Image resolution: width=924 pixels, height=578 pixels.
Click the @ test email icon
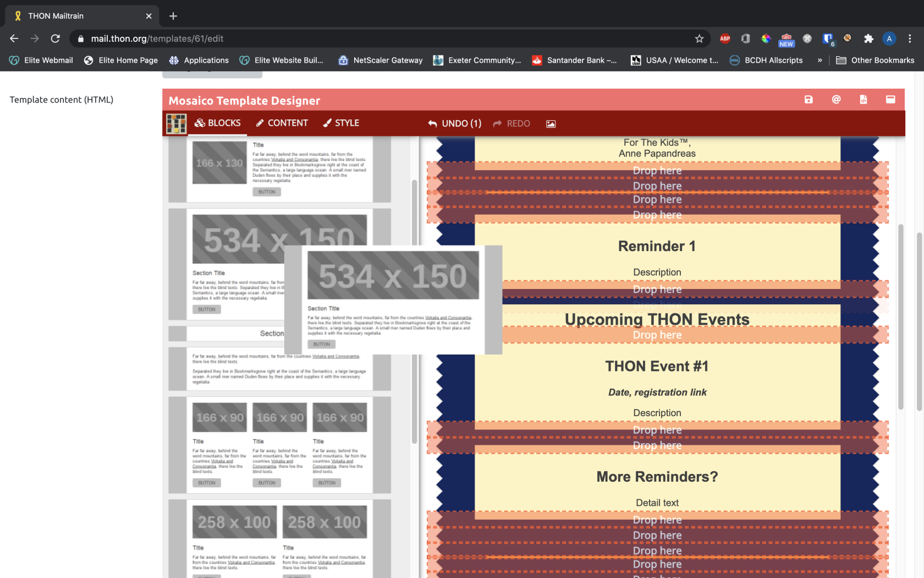[836, 100]
